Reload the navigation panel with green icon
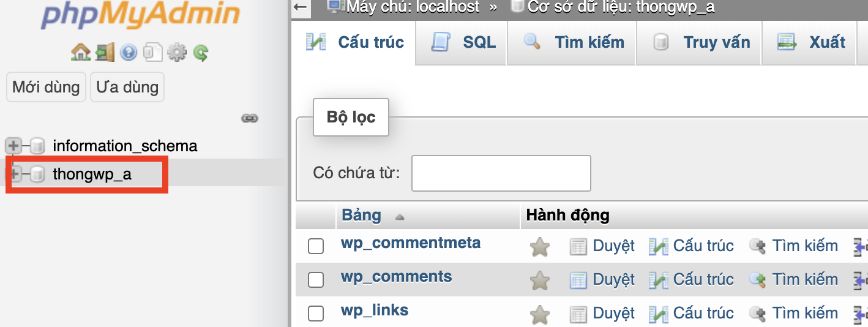Screen dimensions: 868x327 click(201, 53)
